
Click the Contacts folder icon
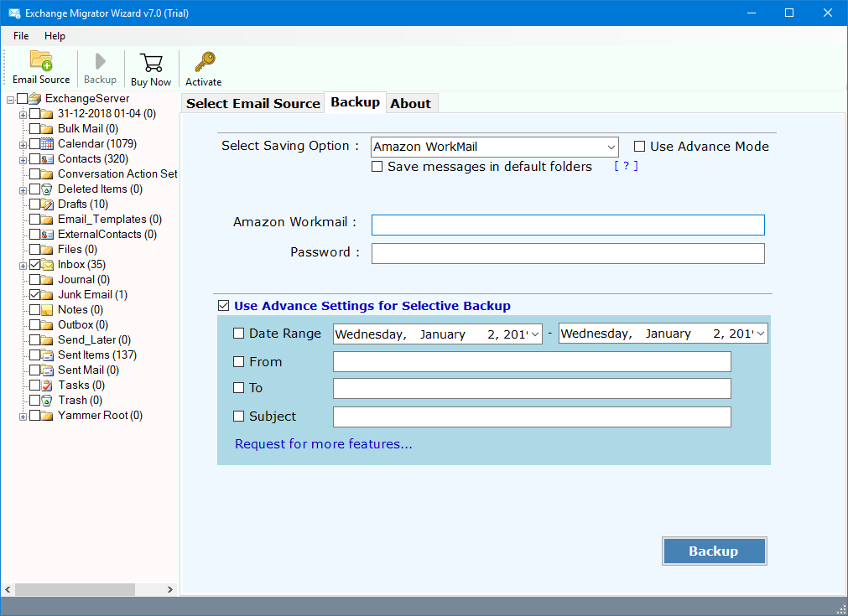(48, 159)
